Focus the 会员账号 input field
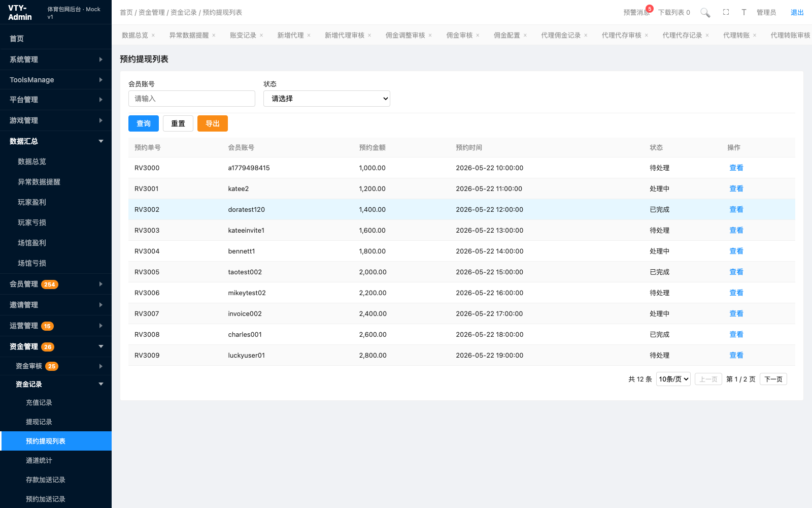The image size is (812, 508). (x=192, y=99)
